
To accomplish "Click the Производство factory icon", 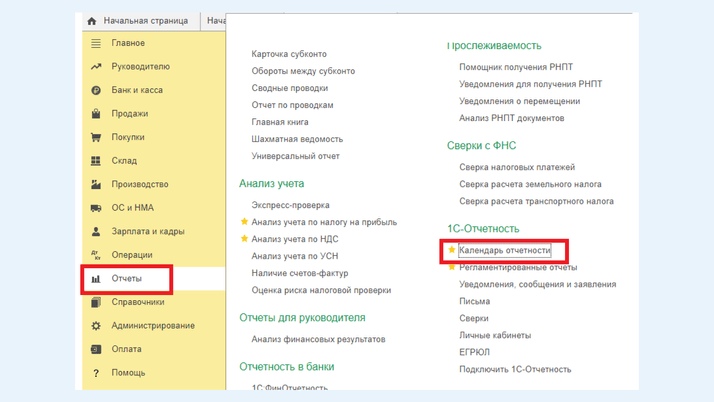I will click(x=96, y=184).
